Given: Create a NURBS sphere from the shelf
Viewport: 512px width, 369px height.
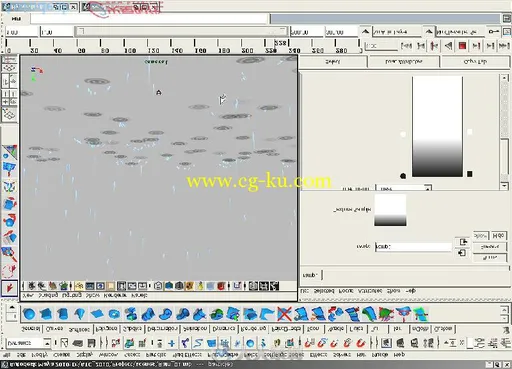Looking at the screenshot, I should coord(29,314).
